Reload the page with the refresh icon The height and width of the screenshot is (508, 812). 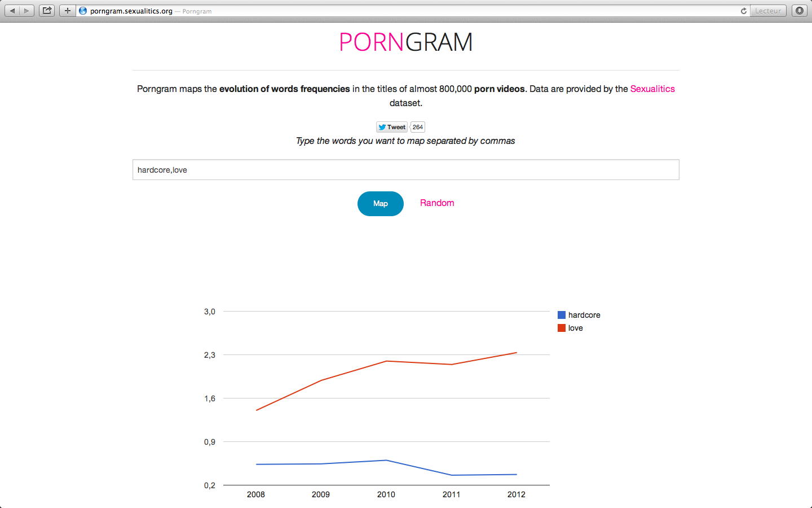[743, 11]
